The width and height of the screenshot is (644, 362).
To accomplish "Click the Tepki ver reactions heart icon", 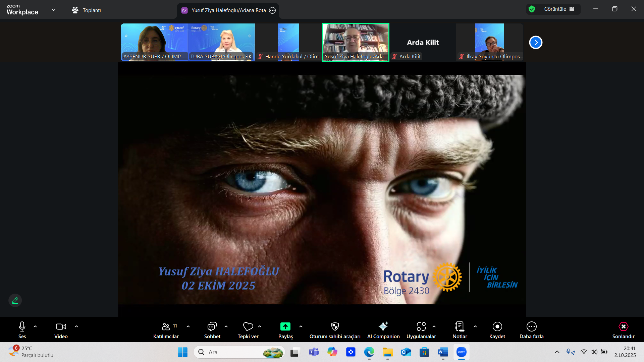I will click(248, 326).
